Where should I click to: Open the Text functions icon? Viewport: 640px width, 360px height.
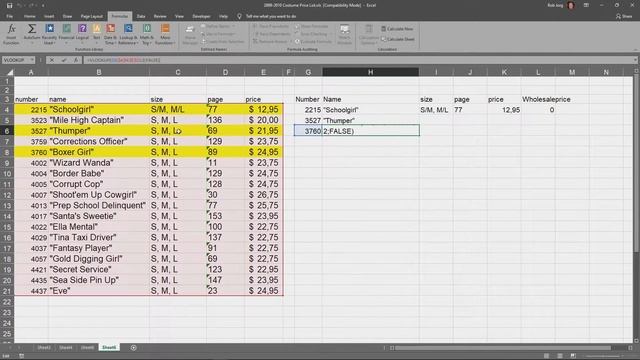pyautogui.click(x=97, y=29)
